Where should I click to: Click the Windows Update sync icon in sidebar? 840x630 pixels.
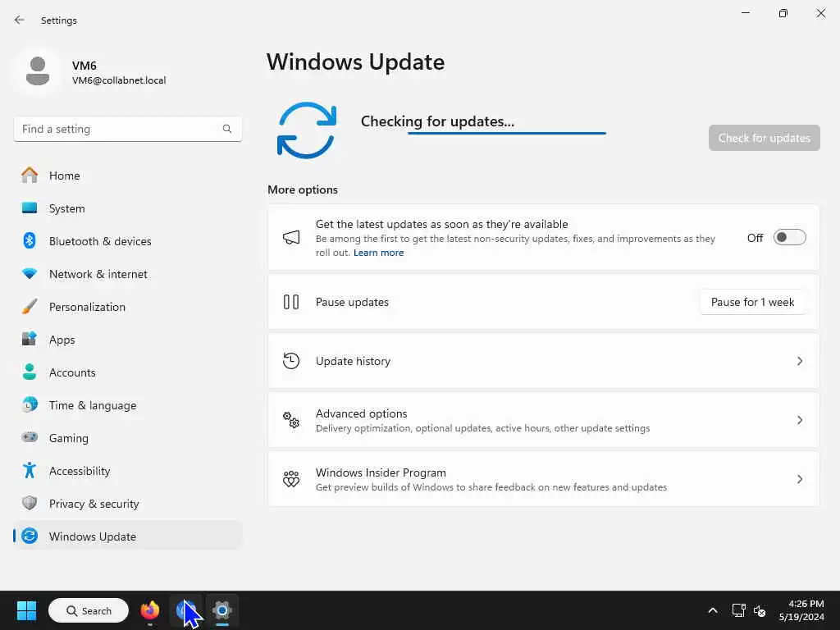[30, 536]
